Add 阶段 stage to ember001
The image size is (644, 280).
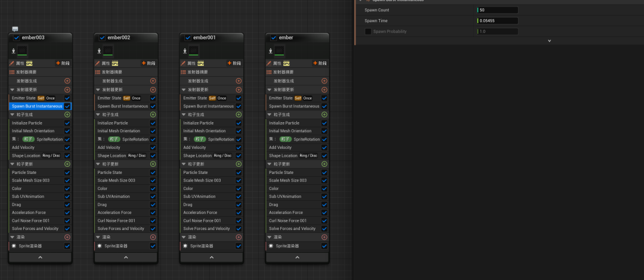point(234,63)
